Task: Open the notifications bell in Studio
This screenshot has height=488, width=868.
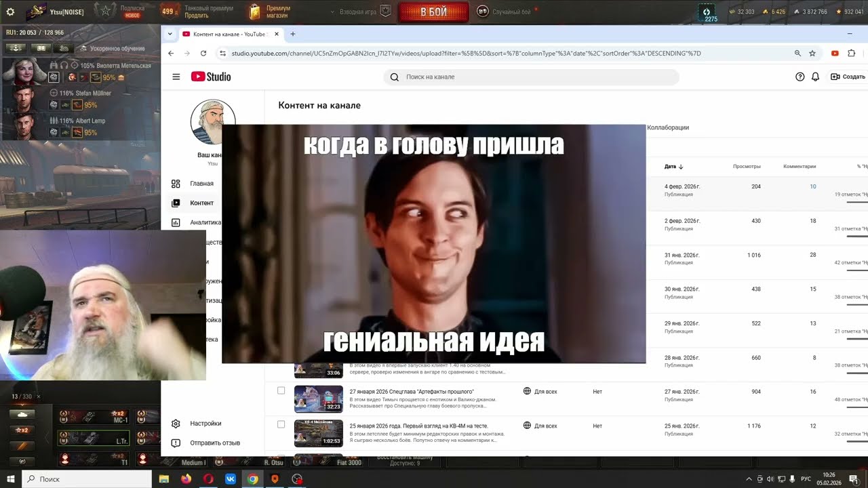Action: (x=816, y=77)
